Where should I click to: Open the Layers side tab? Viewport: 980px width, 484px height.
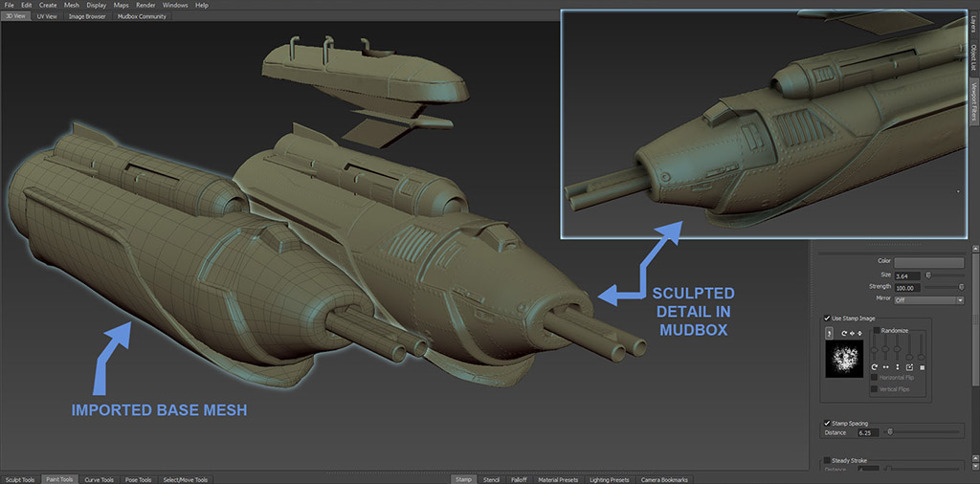click(973, 25)
